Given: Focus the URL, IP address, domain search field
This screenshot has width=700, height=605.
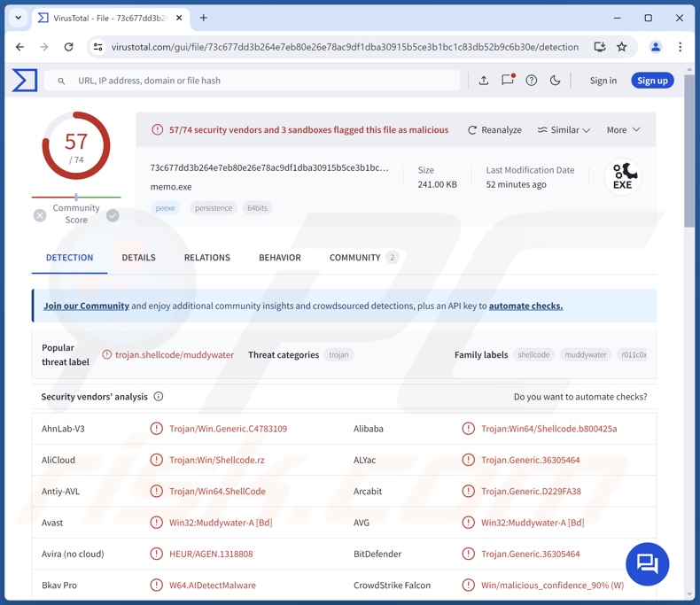Looking at the screenshot, I should pyautogui.click(x=253, y=81).
